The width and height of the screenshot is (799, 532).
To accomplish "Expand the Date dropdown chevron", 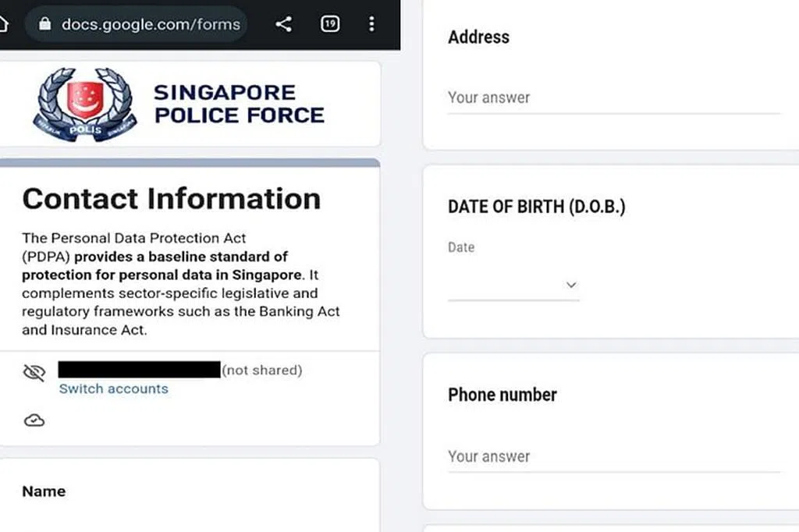I will pos(570,286).
